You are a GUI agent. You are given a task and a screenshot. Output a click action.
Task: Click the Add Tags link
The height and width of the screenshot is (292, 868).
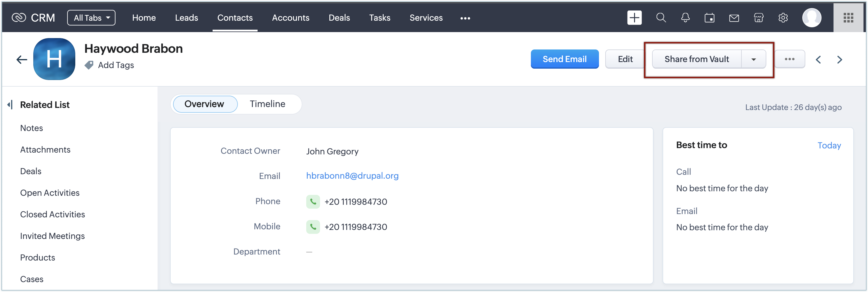click(x=116, y=65)
